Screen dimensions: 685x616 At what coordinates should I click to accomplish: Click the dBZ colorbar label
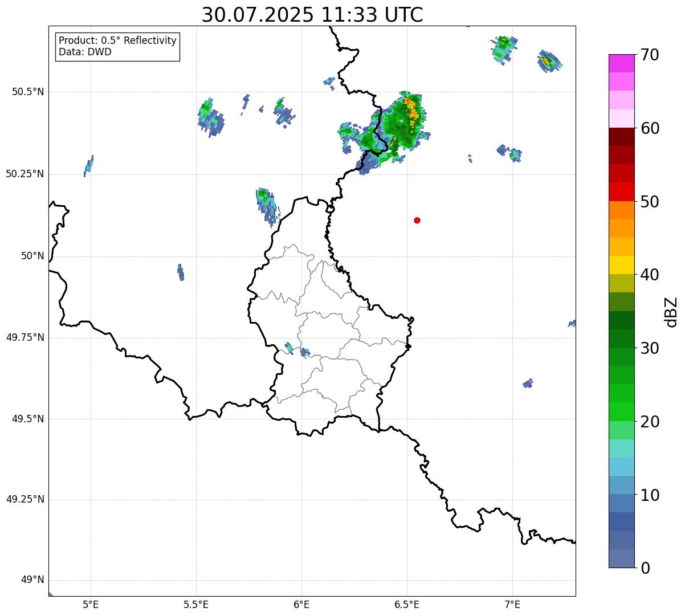point(671,312)
